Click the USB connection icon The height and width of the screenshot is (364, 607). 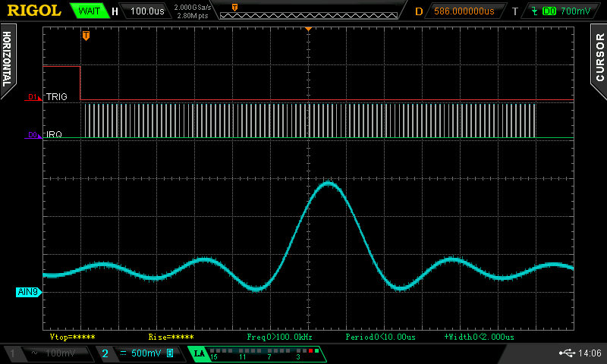pos(567,353)
